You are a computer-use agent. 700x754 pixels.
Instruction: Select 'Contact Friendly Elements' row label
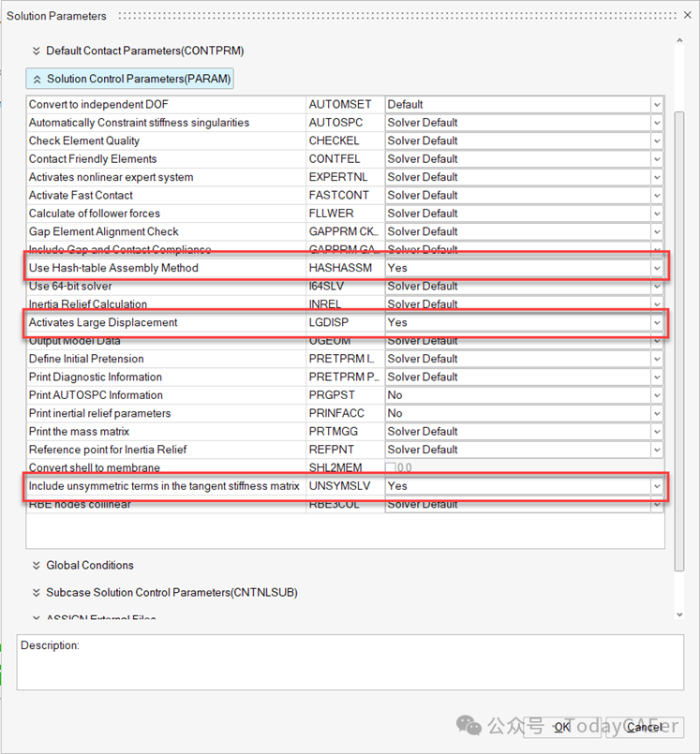[x=93, y=159]
